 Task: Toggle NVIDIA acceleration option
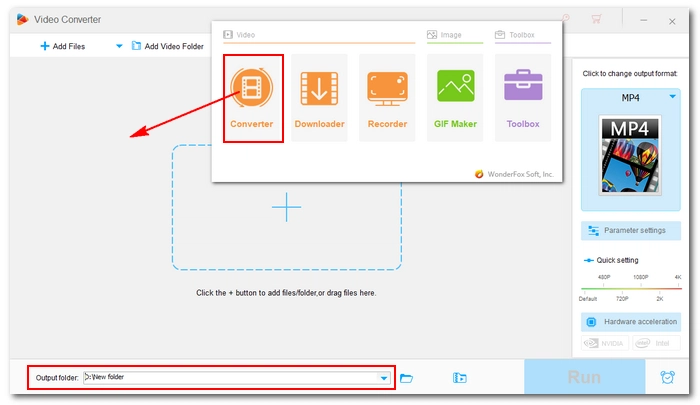pyautogui.click(x=605, y=343)
